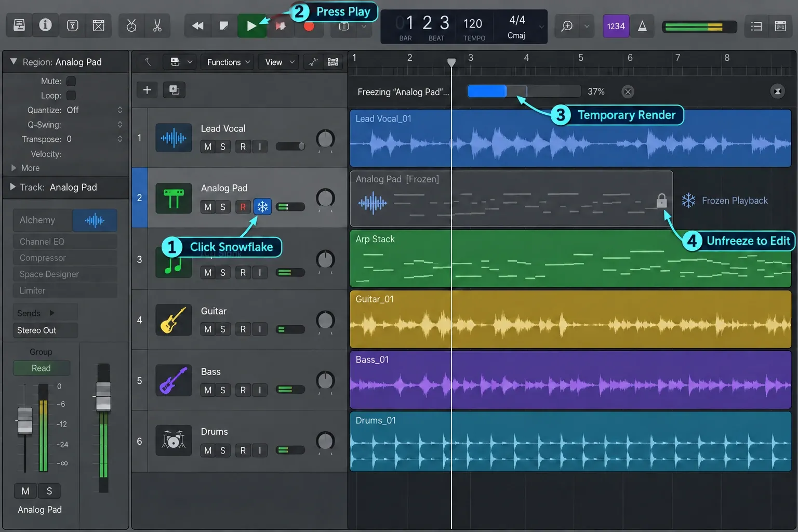
Task: Click the Stereo Out output slot
Action: pyautogui.click(x=45, y=330)
